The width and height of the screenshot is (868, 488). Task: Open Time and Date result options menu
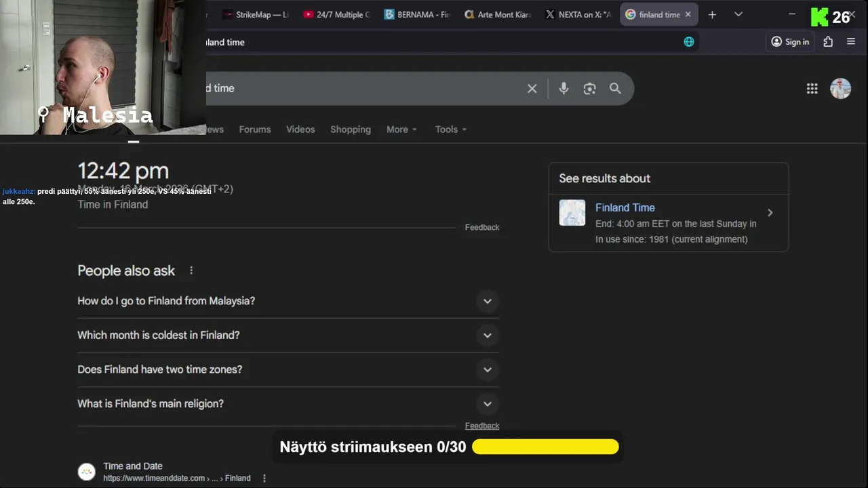(264, 479)
